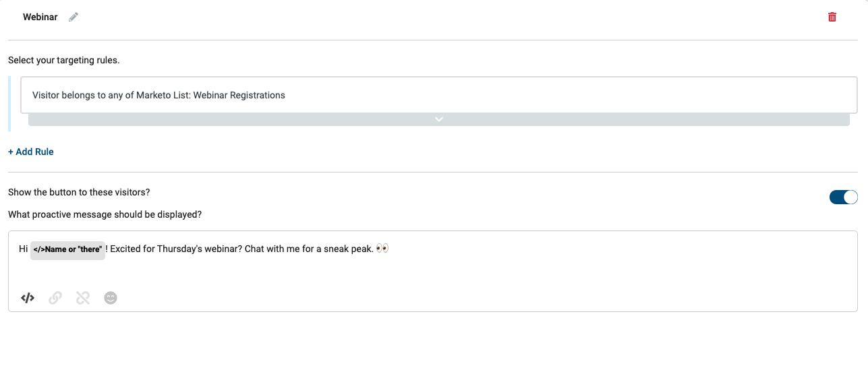The image size is (868, 372).
Task: Remove link using the unlink icon
Action: (83, 298)
